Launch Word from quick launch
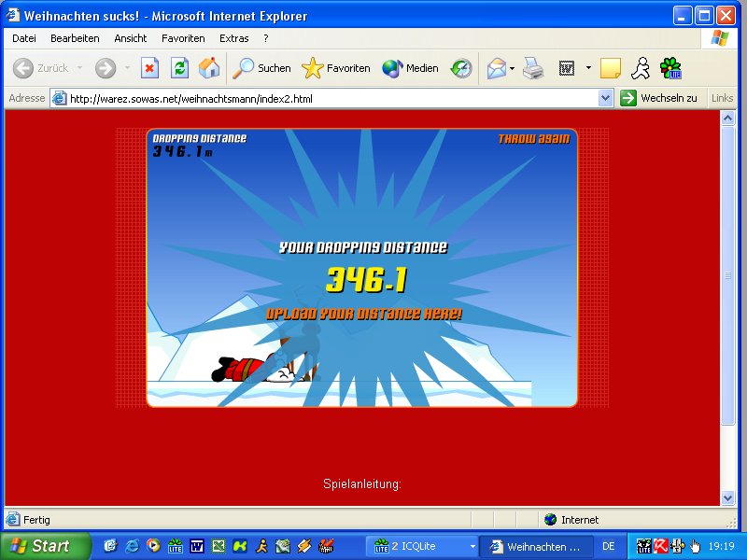The height and width of the screenshot is (560, 747). point(197,546)
